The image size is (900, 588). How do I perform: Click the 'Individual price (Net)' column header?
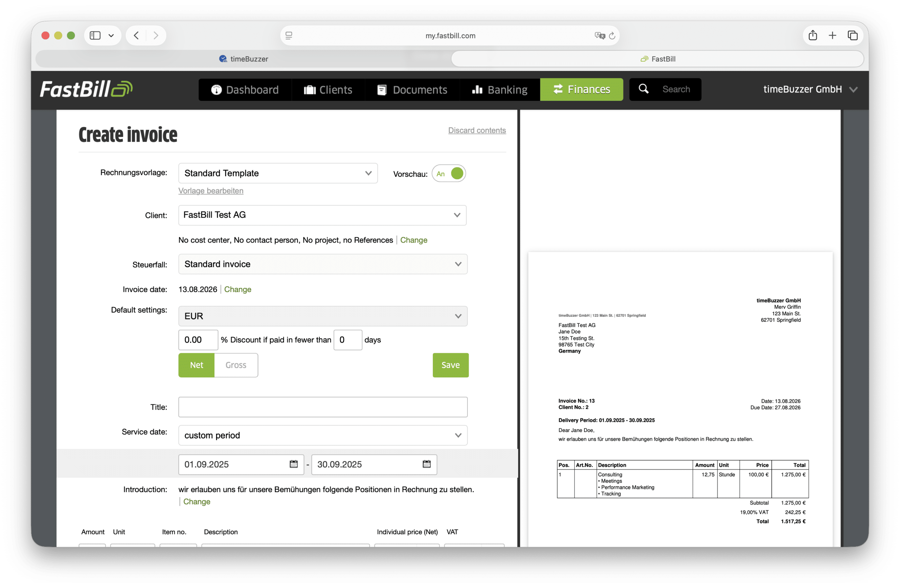point(407,532)
